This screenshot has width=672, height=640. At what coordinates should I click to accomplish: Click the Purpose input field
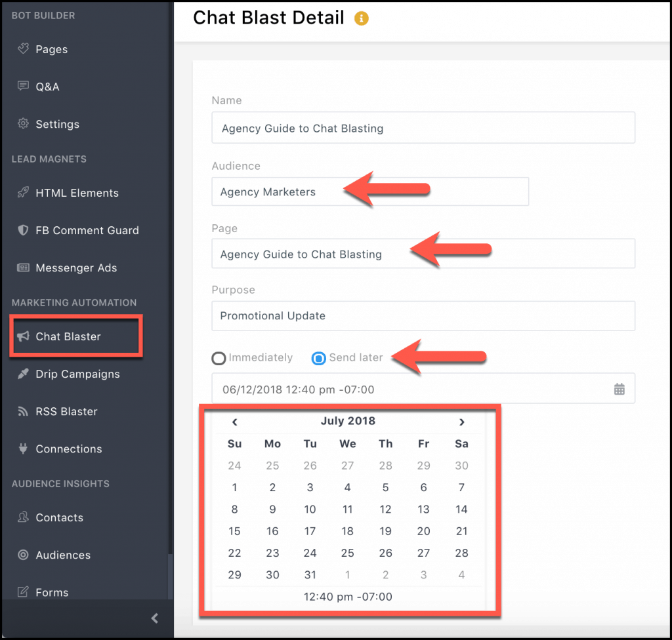(x=423, y=315)
